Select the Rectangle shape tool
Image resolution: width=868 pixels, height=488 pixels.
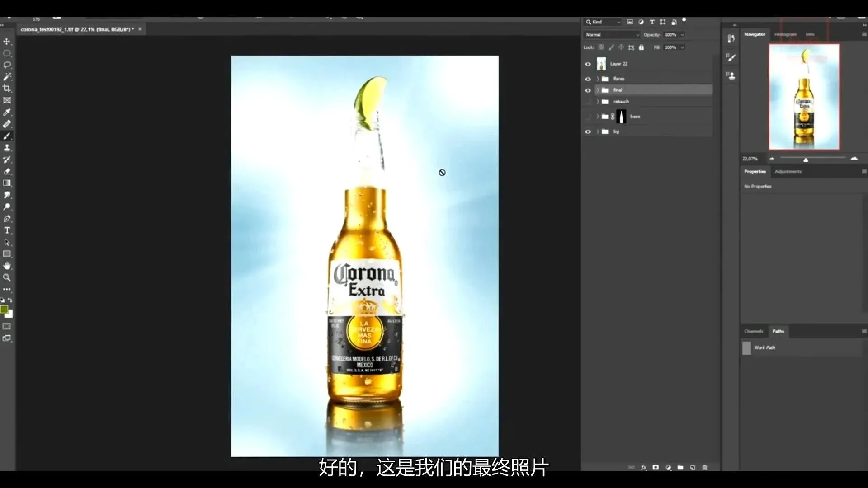7,254
